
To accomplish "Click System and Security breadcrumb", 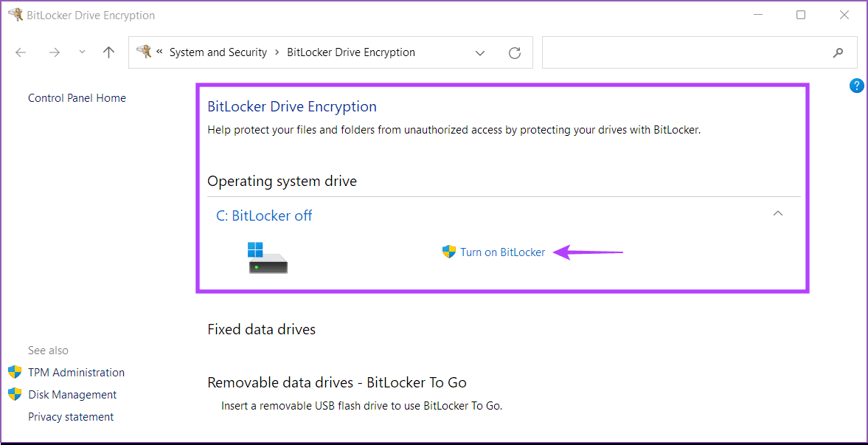I will click(218, 52).
